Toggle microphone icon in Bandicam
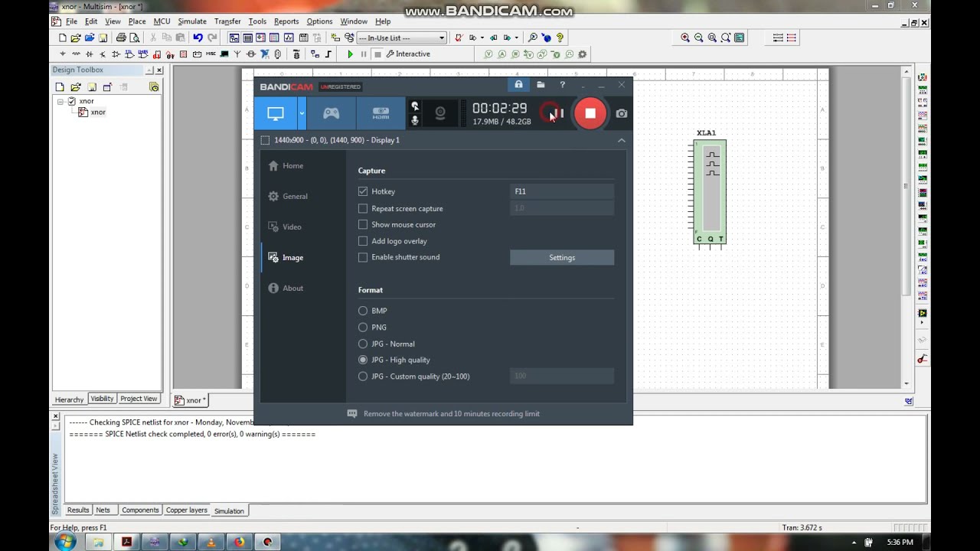The image size is (980, 551). click(x=415, y=120)
